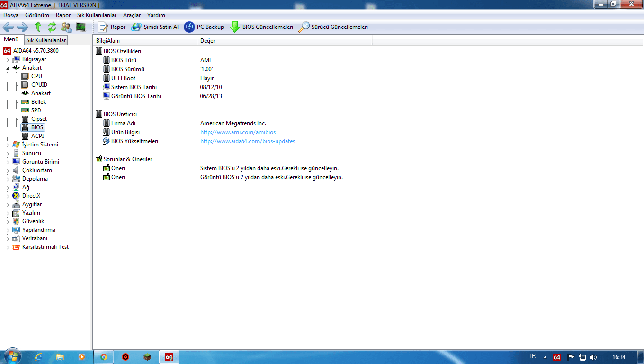Select the Yapılandırma category icon

point(16,230)
